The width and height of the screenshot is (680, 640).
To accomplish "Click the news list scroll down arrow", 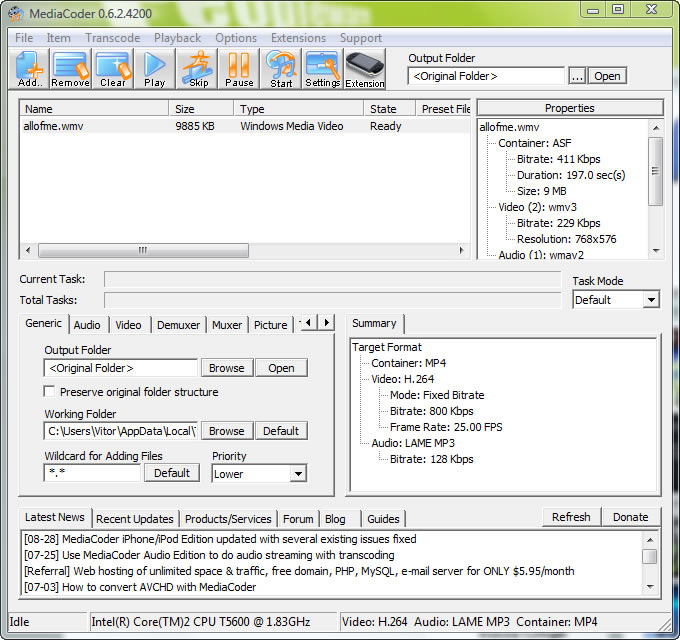I will (650, 587).
